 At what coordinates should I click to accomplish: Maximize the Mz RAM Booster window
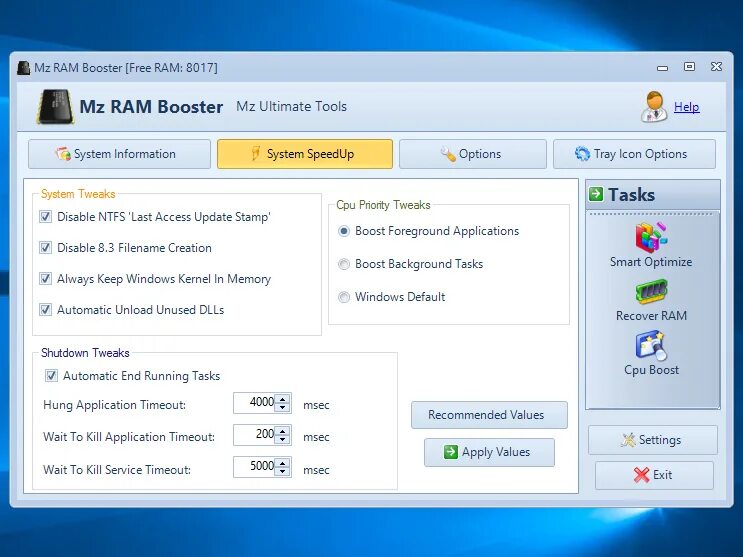point(689,67)
